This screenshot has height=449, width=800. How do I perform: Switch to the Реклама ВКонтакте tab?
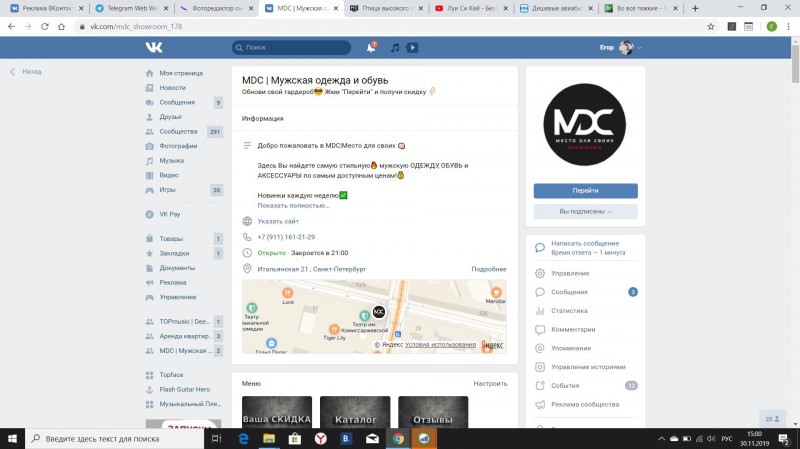[45, 8]
